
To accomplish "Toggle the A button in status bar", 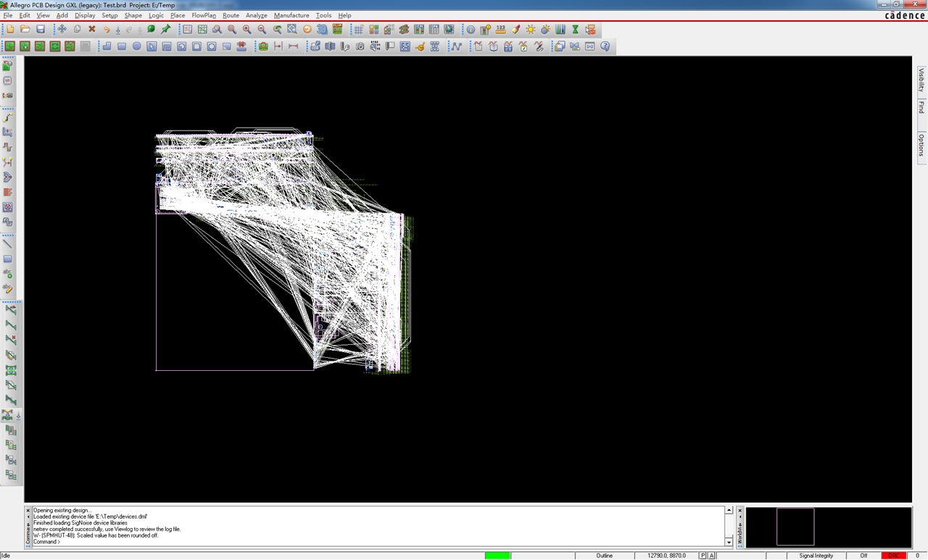I will pos(712,556).
